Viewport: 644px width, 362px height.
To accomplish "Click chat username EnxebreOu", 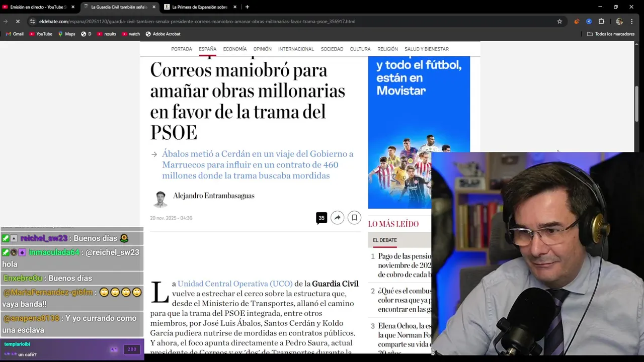I will [23, 279].
